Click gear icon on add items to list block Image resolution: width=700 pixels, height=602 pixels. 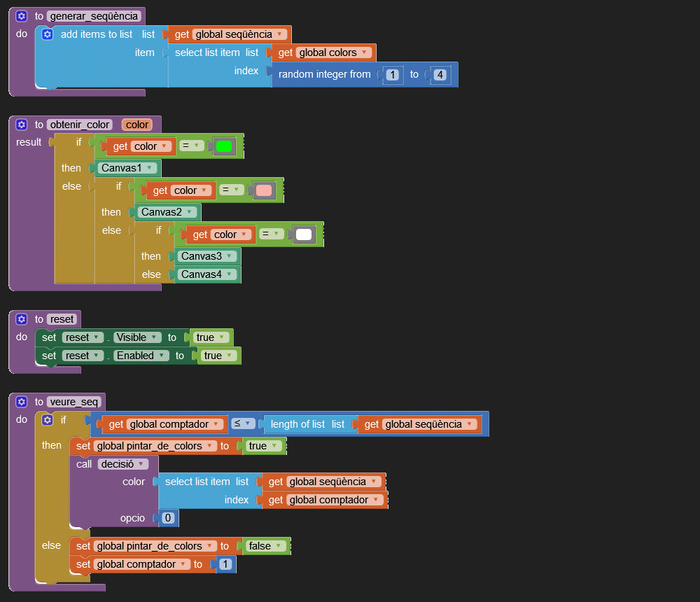coord(48,34)
